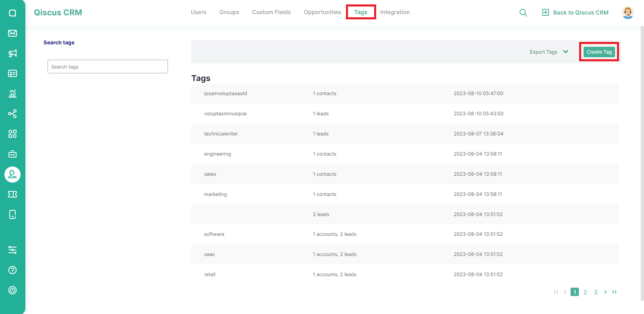Select the highlighted CRM icon in sidebar
The height and width of the screenshot is (314, 644).
pyautogui.click(x=12, y=175)
